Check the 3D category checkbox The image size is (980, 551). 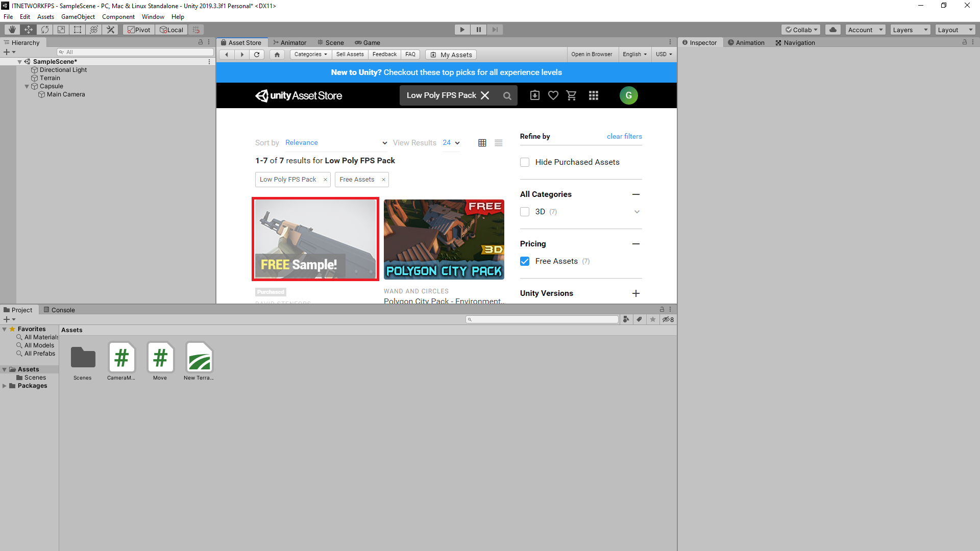coord(525,211)
